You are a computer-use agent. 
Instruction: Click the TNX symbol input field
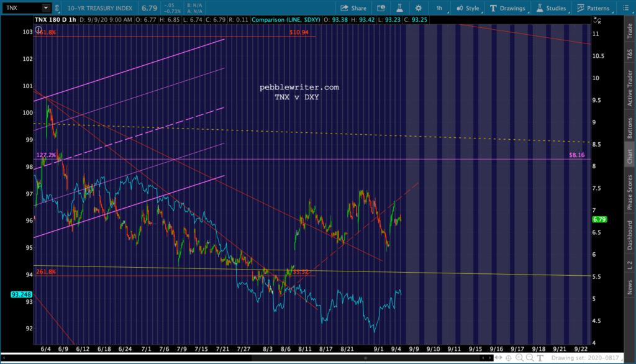coord(22,8)
